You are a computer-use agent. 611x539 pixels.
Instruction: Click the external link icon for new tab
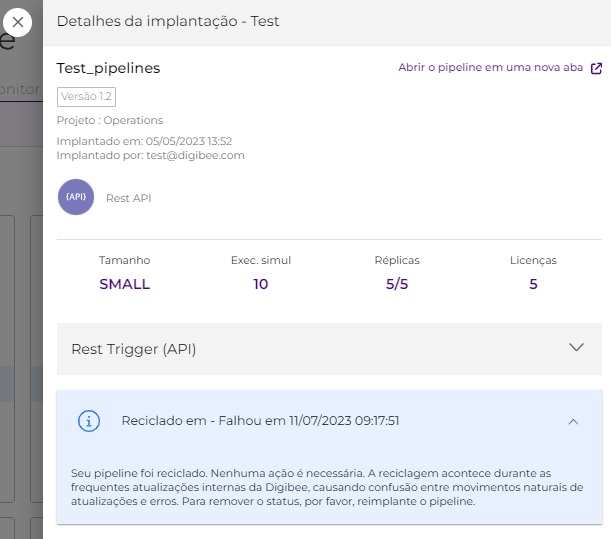point(596,69)
